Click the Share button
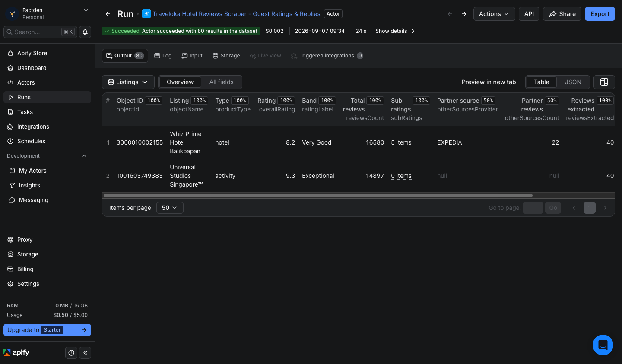622x364 pixels. (562, 14)
